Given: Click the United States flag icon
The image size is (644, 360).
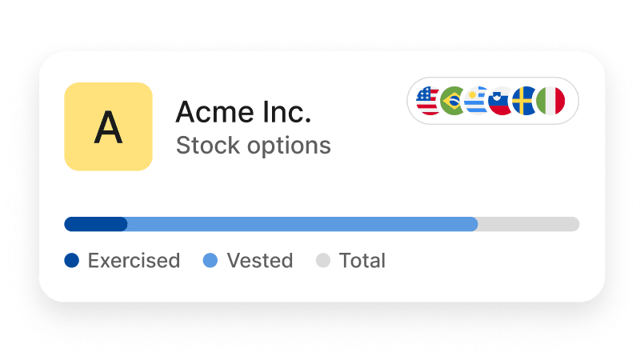Looking at the screenshot, I should 426,101.
